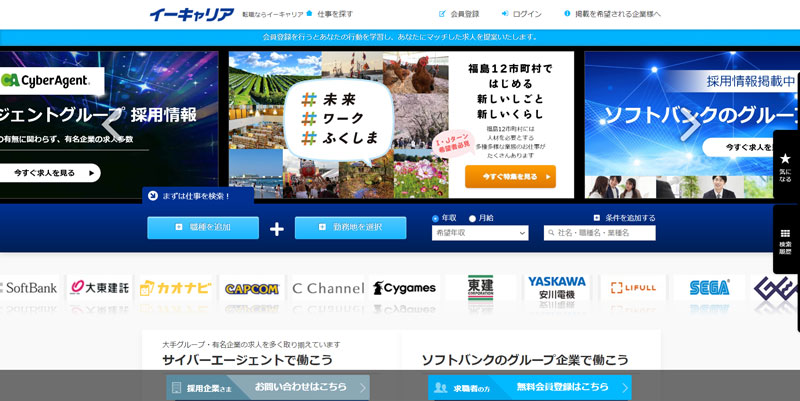The image size is (800, 401).
Task: Click the orange 今すぐ特集を見る button
Action: coord(510,177)
